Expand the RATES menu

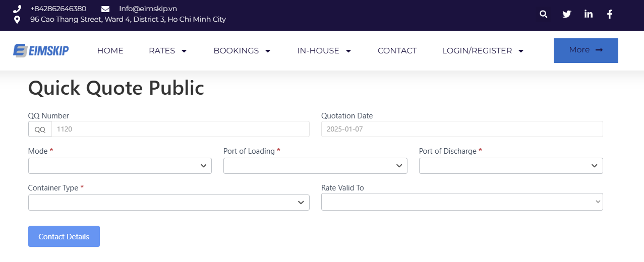coord(167,50)
